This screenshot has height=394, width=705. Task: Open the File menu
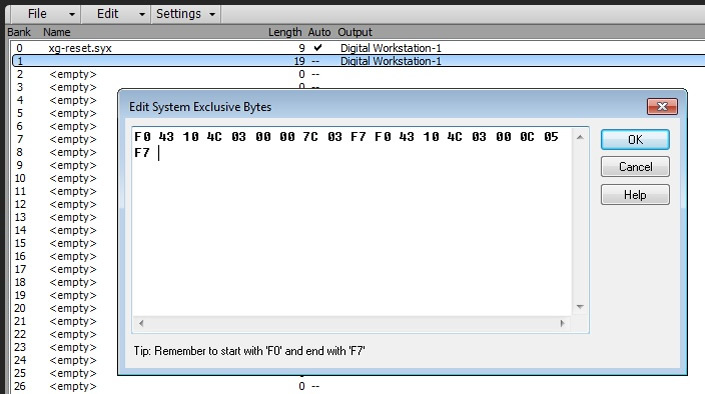(37, 14)
